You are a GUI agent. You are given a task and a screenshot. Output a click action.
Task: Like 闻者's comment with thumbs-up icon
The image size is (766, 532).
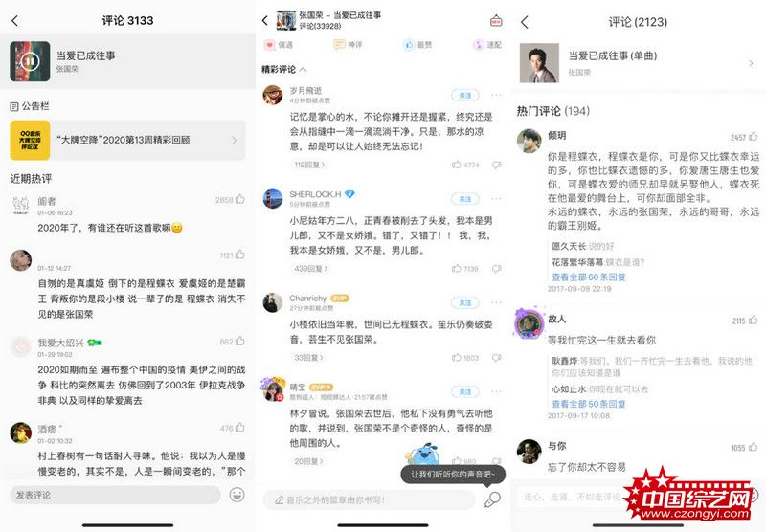[240, 199]
